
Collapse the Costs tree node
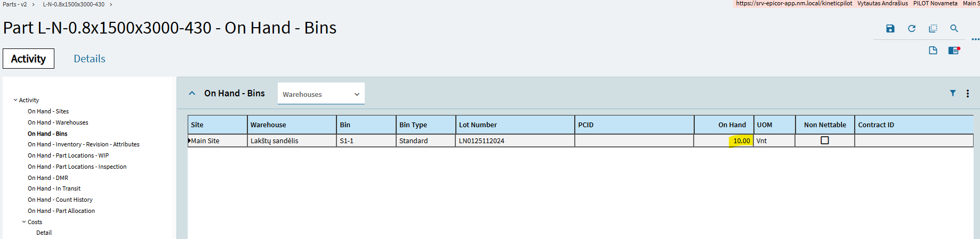click(24, 222)
